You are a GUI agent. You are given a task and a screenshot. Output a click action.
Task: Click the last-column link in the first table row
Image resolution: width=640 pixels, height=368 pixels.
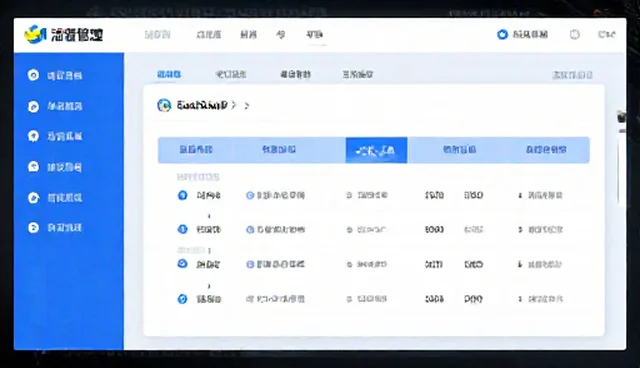[x=545, y=195]
